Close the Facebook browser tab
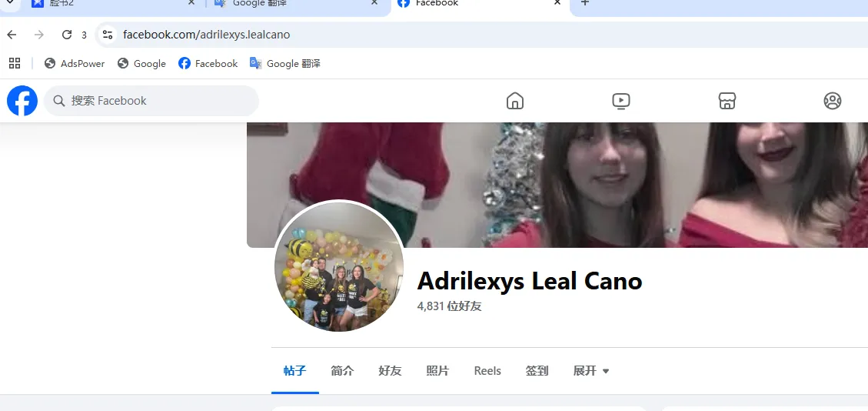The image size is (868, 411). (x=557, y=3)
